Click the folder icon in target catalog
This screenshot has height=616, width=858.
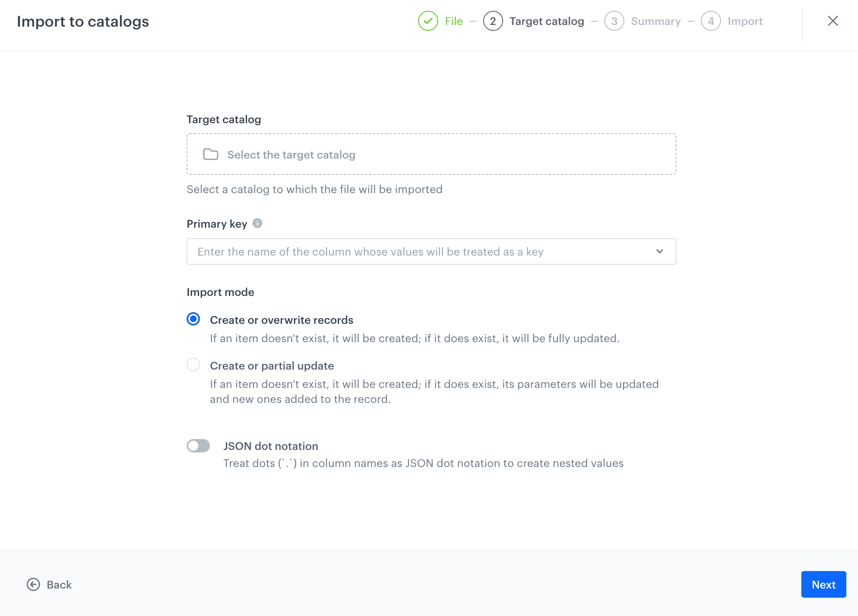click(210, 154)
